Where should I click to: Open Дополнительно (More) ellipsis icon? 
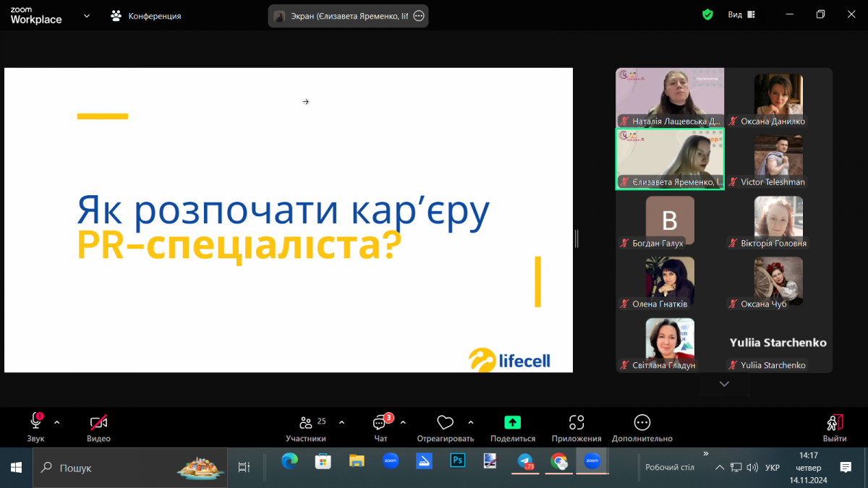pos(641,422)
